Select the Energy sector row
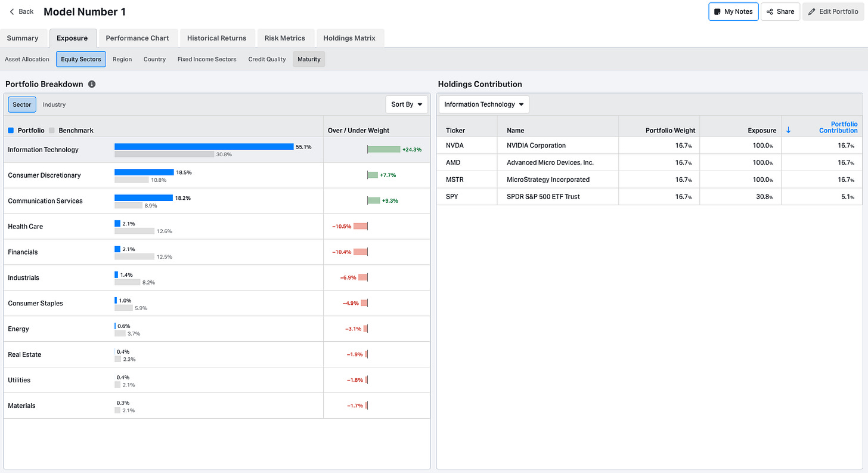This screenshot has height=473, width=868. pyautogui.click(x=217, y=329)
